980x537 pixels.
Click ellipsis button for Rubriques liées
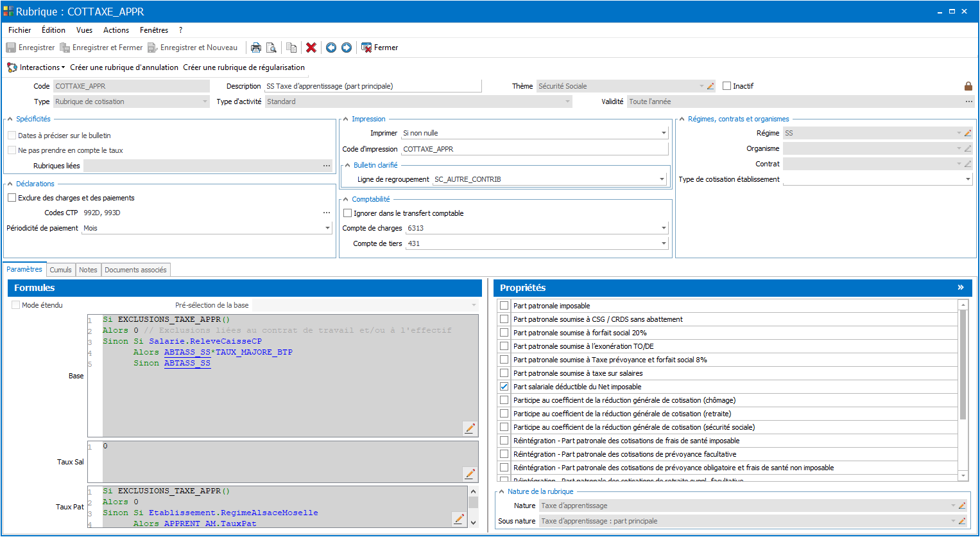[327, 166]
